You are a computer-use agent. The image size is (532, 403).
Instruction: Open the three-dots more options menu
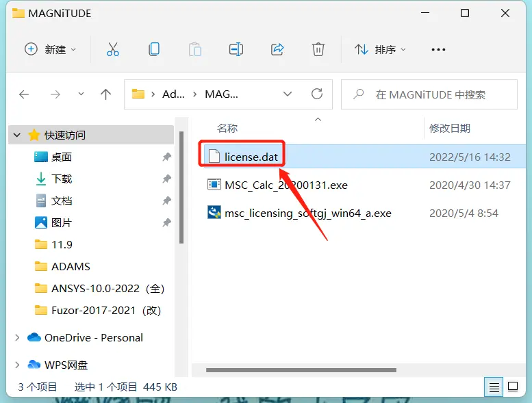[438, 49]
